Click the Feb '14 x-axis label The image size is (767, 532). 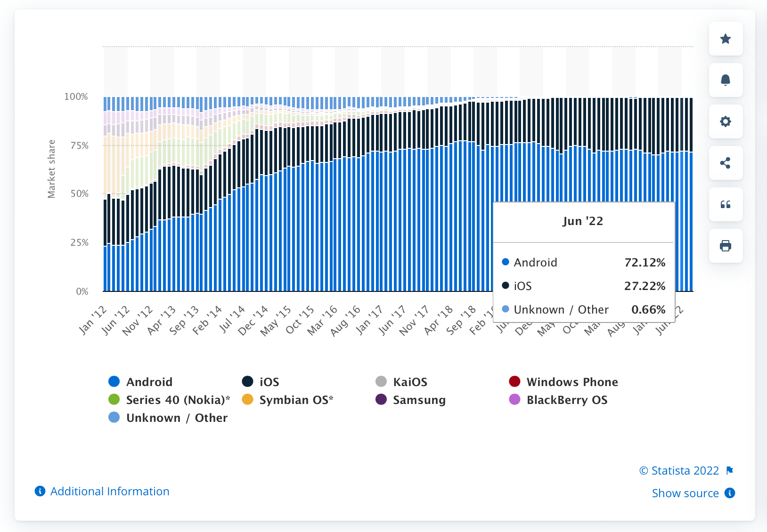(x=207, y=320)
